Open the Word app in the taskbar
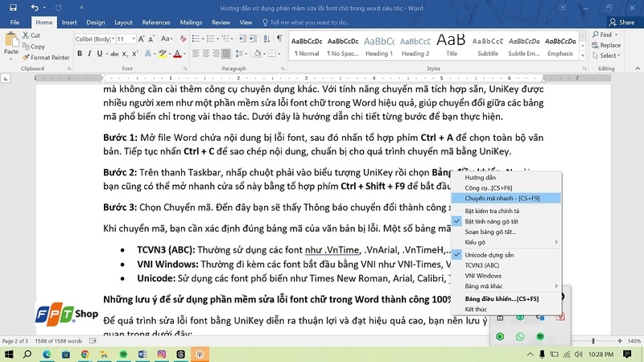The width and height of the screenshot is (644, 362). pos(142,354)
